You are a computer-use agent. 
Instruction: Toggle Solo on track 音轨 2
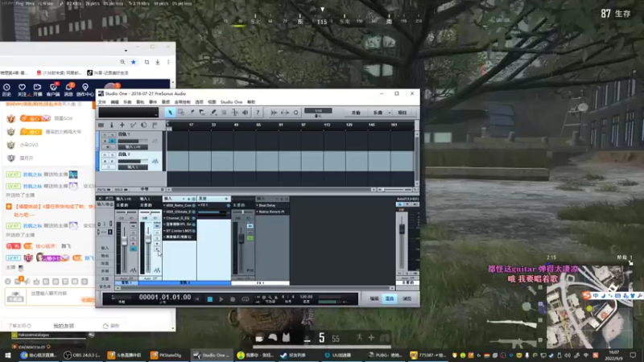click(x=112, y=154)
